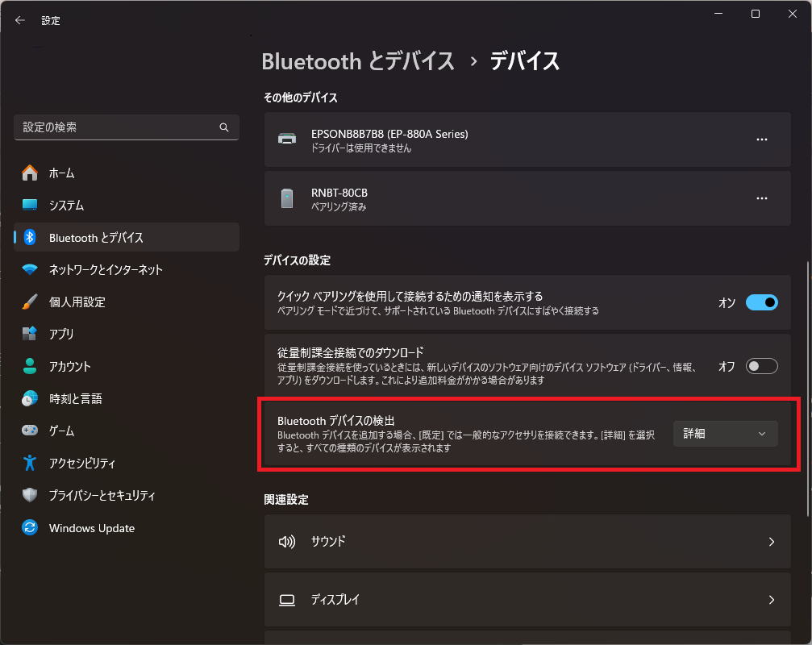The height and width of the screenshot is (645, 812).
Task: Click the RNBT-80CB device icon
Action: [x=287, y=198]
